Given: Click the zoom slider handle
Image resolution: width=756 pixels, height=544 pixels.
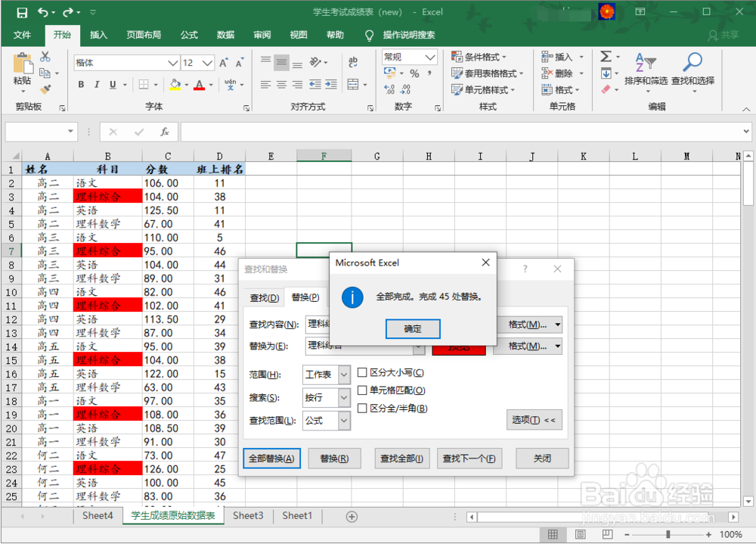Looking at the screenshot, I should (x=668, y=534).
